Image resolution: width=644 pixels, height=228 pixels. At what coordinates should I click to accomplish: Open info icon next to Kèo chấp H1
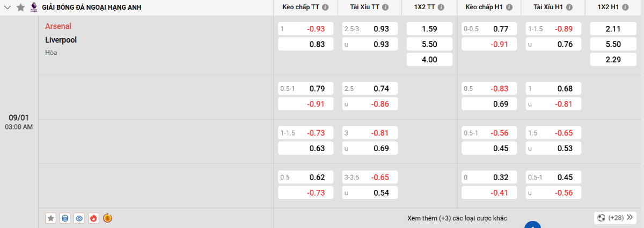tap(509, 8)
